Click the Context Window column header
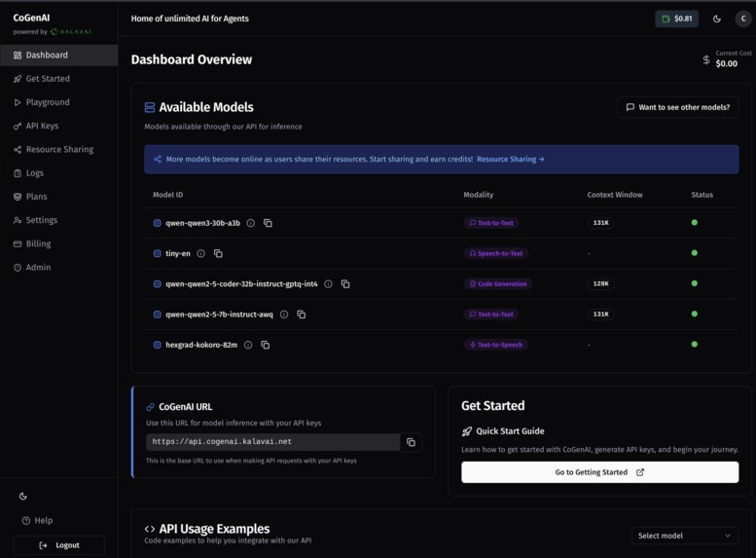The width and height of the screenshot is (756, 558). [x=615, y=195]
